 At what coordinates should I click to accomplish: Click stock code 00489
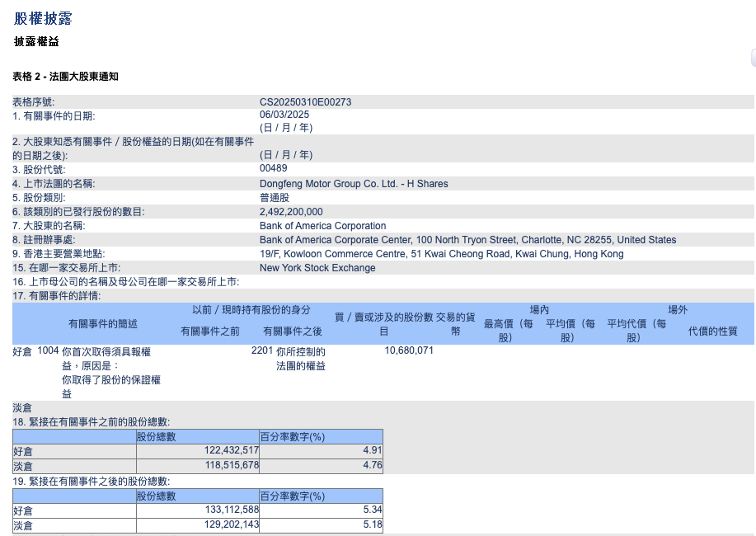[273, 169]
